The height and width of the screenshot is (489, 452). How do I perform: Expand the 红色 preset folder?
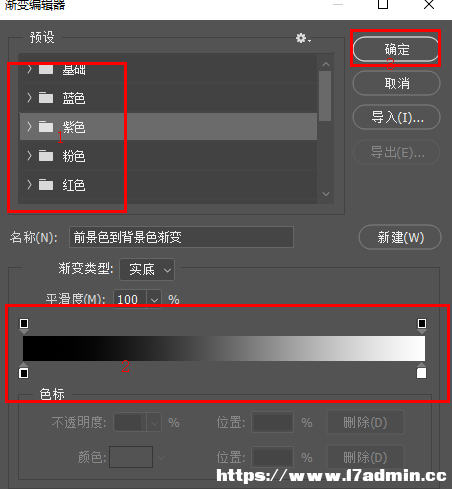point(29,184)
